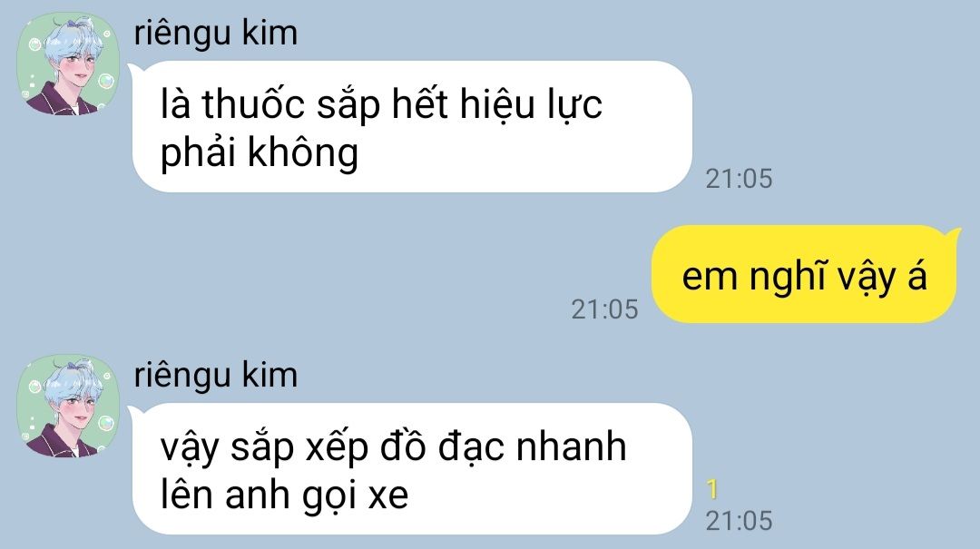Select the yellow "em nghĩ vậy á" message bubble
This screenshot has height=549, width=980.
[x=804, y=274]
